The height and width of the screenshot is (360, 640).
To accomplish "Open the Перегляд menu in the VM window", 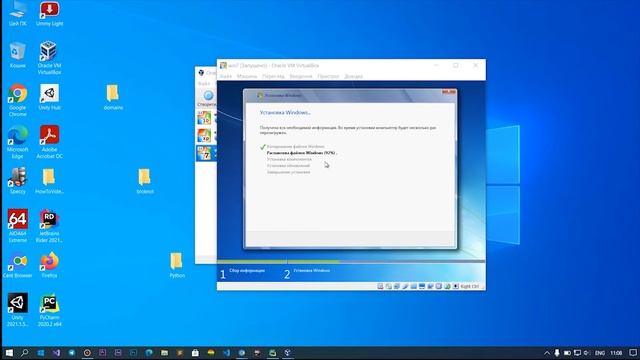I will coord(273,76).
